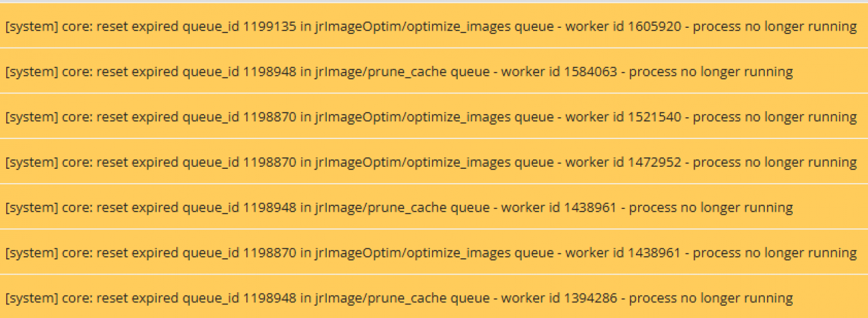Select the log entry for worker id 1394286
Viewport: 868px width, 318px height.
pos(434,297)
